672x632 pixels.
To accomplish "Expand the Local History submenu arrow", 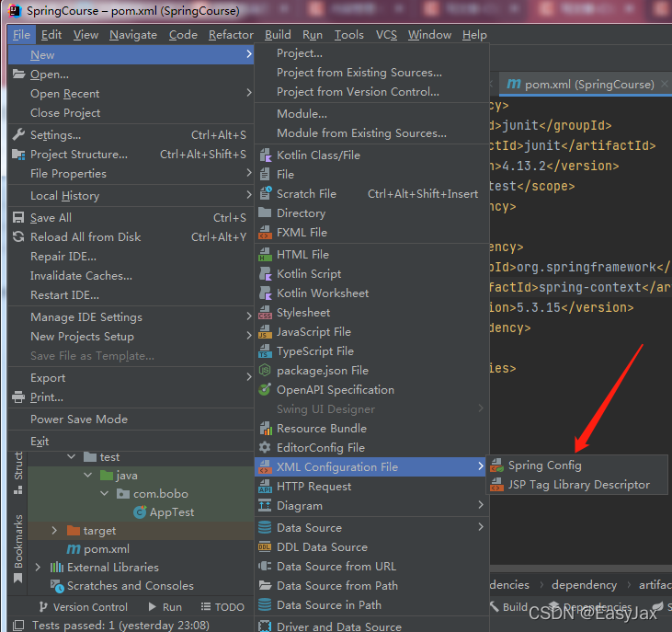I will click(x=249, y=195).
